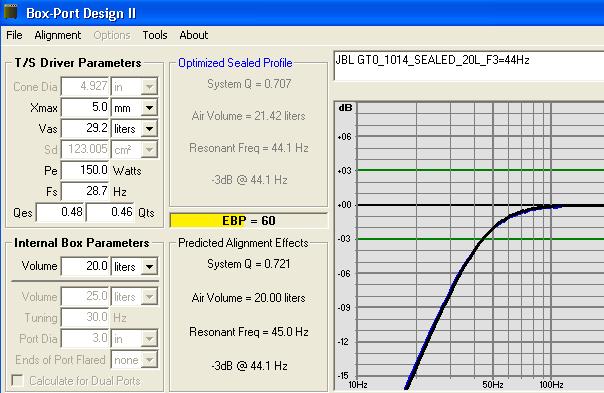
Task: Open the File menu
Action: coord(14,35)
